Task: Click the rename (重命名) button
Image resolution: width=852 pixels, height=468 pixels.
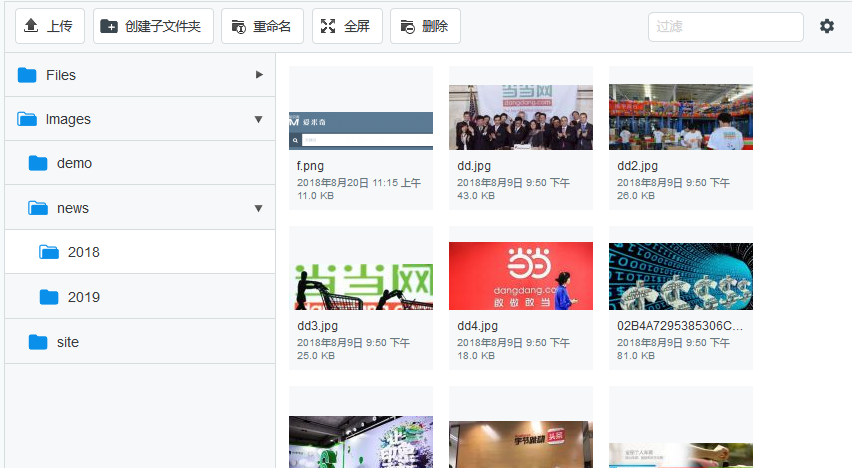Action: (x=262, y=26)
